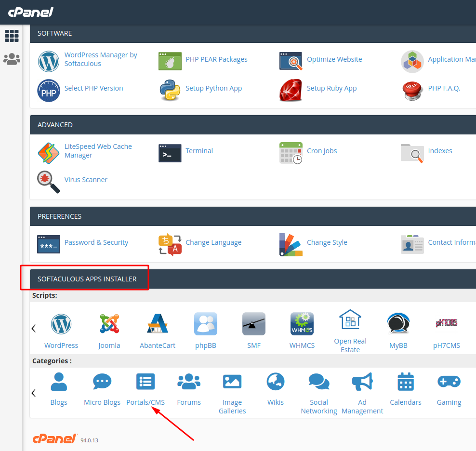Select the Ad Management megaphone icon
The image size is (476, 451).
tap(362, 382)
